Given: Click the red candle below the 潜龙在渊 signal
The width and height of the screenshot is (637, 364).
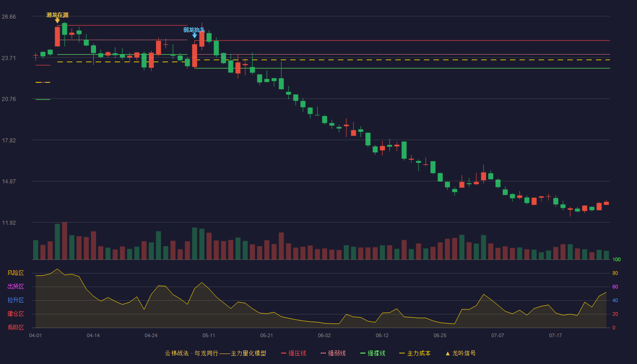Looking at the screenshot, I should 57,36.
